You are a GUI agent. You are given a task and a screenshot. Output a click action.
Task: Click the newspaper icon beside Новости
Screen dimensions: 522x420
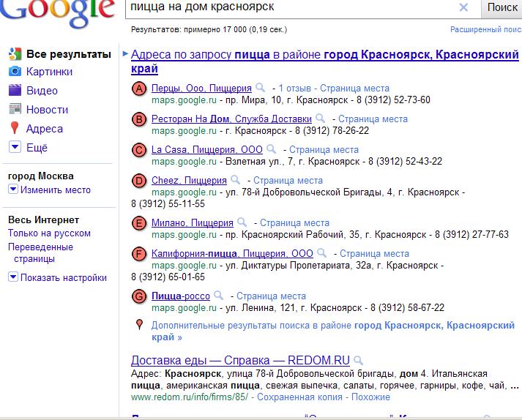(x=15, y=109)
